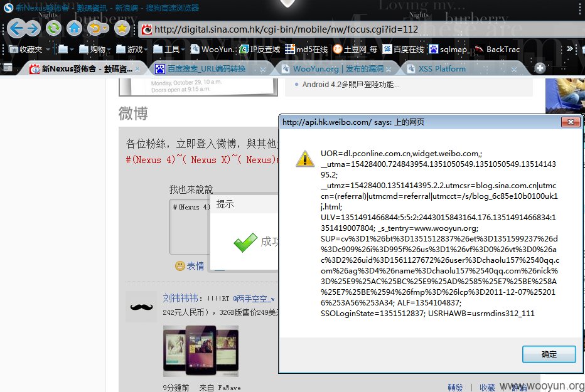Click the 我也來說說 label

point(191,189)
